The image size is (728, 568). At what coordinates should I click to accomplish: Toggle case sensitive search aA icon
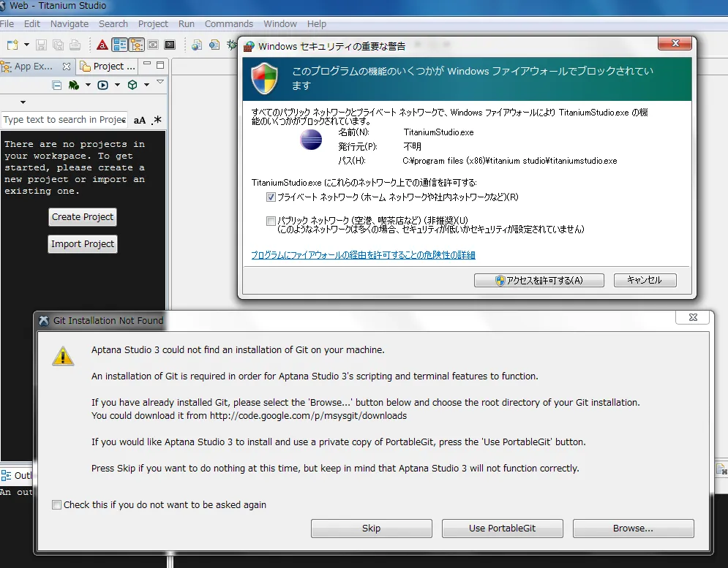click(139, 120)
